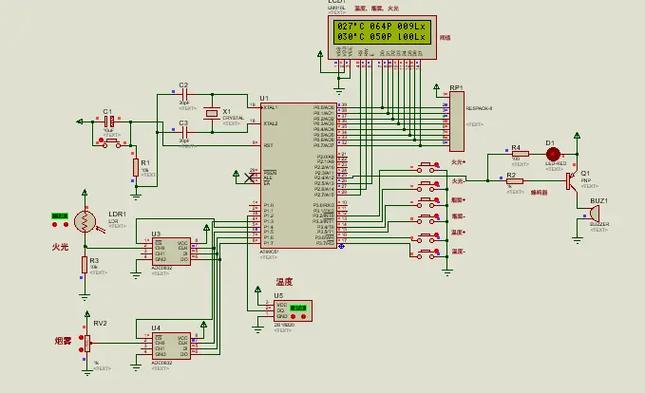Click the LCD1 display screen
This screenshot has height=393, width=645.
click(x=382, y=32)
